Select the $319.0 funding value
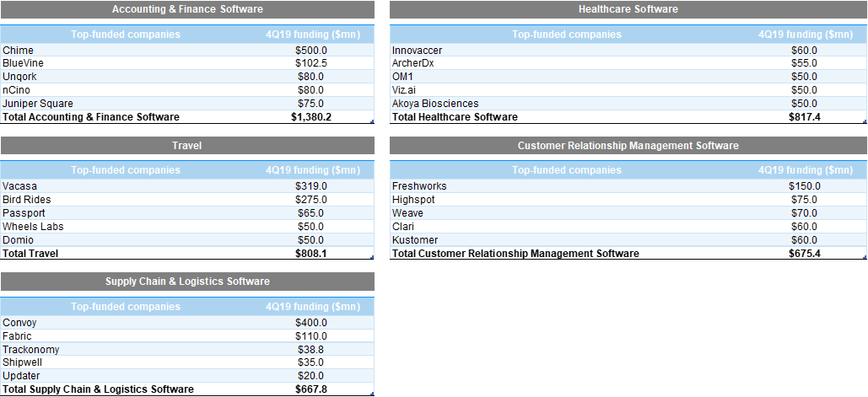The width and height of the screenshot is (868, 397). (312, 186)
